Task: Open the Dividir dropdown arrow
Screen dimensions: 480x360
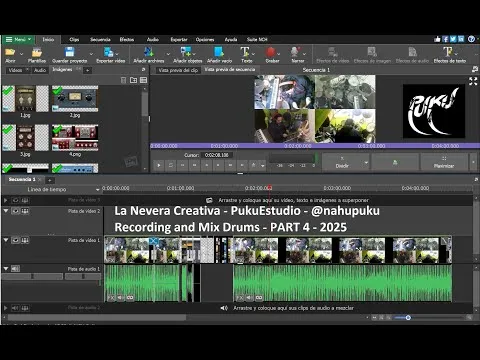Action: 366,163
